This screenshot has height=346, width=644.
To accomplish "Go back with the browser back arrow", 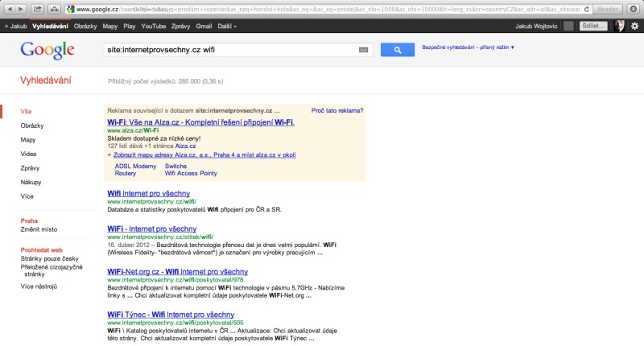I will coord(10,9).
